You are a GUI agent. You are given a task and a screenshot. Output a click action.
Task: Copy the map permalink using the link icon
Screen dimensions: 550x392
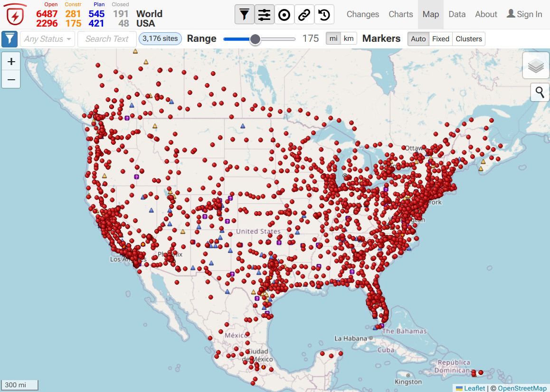(304, 14)
